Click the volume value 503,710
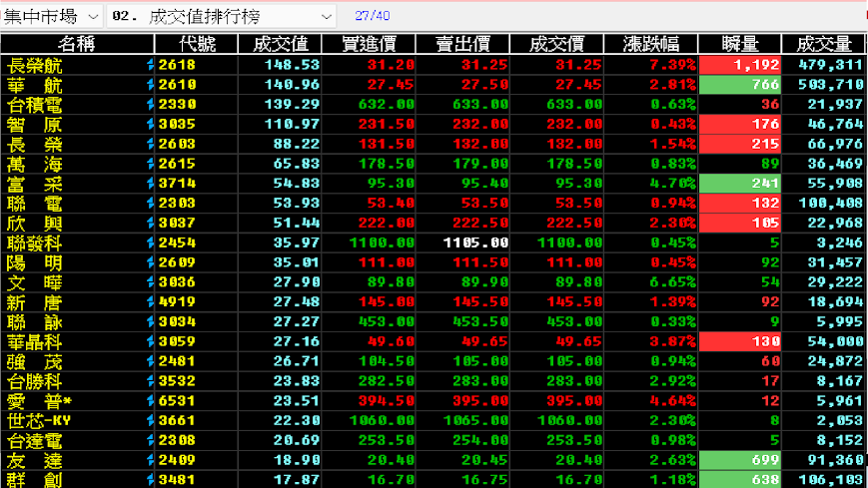Screen dimensions: 868x488 (x=830, y=85)
